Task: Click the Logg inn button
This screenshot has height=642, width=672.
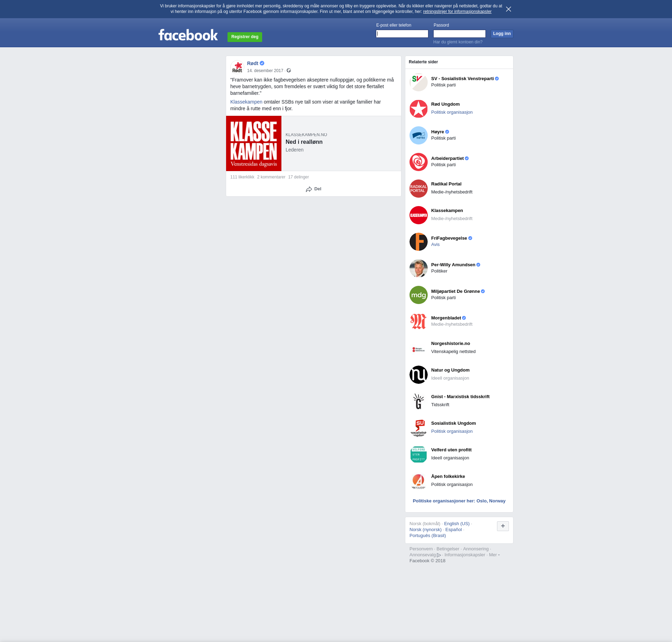Action: [x=502, y=34]
